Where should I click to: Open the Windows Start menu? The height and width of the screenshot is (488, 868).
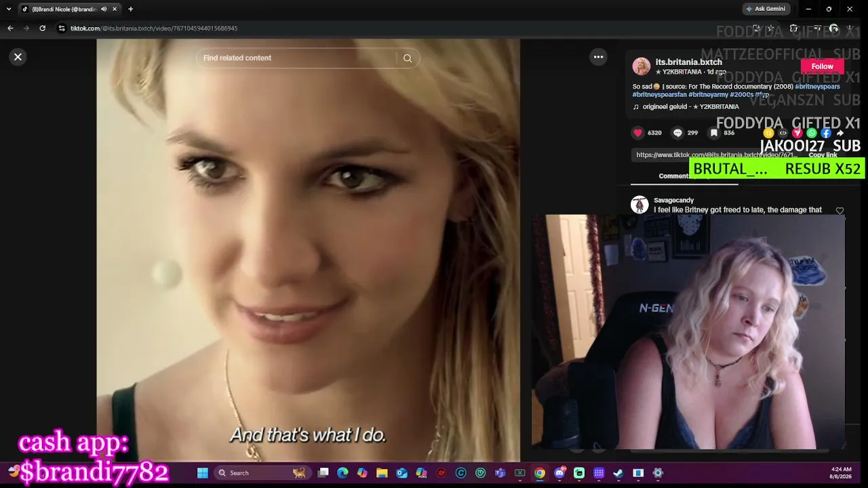(203, 473)
